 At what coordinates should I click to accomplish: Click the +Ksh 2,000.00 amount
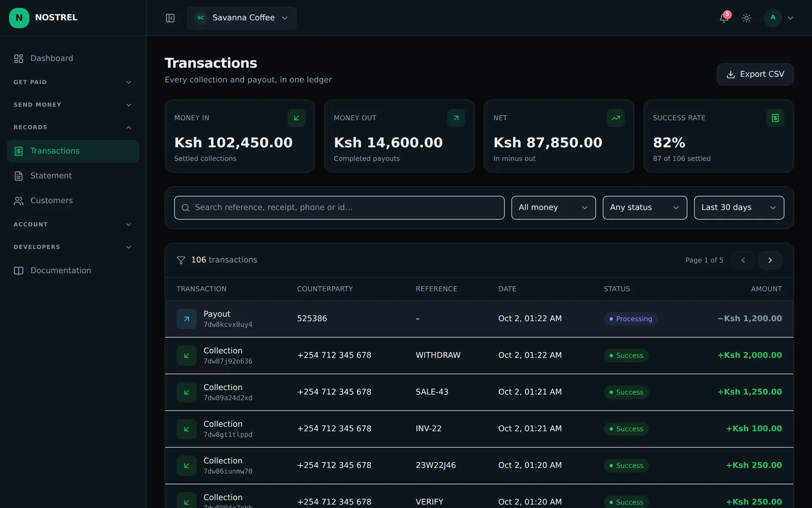point(750,355)
